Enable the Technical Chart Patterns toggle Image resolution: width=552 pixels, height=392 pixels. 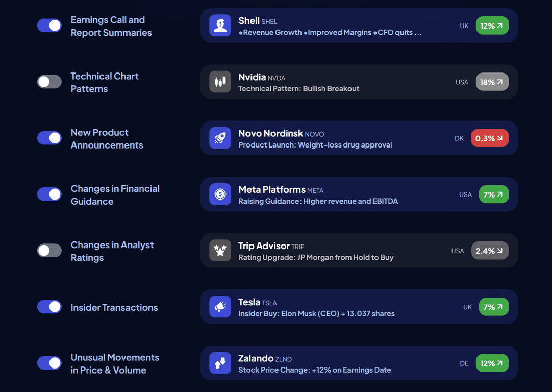(49, 82)
